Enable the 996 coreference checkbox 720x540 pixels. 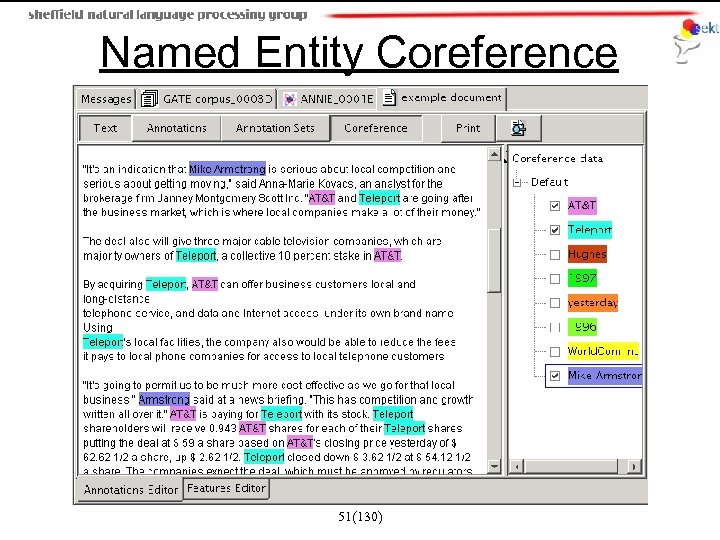[x=555, y=327]
